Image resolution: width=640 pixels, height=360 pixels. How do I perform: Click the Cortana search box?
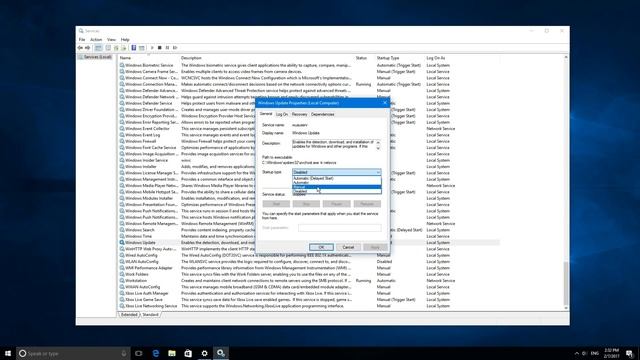click(x=73, y=353)
